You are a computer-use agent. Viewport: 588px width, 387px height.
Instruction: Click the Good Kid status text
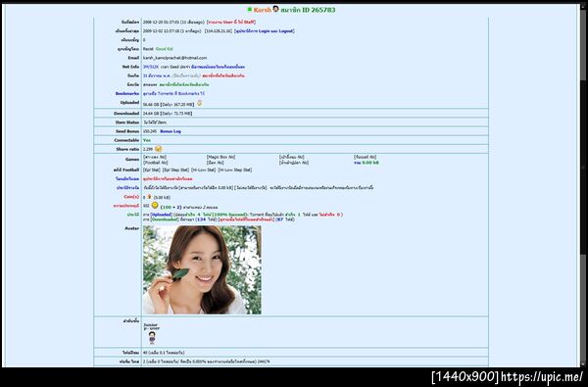164,49
